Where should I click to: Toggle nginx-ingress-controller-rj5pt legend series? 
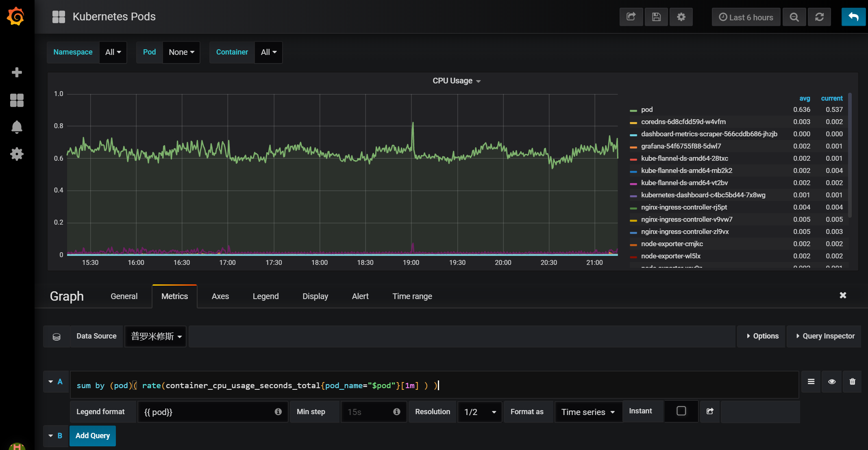[684, 207]
